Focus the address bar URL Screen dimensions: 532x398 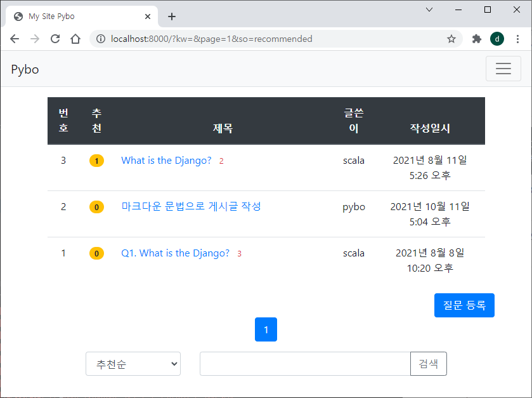[x=211, y=39]
